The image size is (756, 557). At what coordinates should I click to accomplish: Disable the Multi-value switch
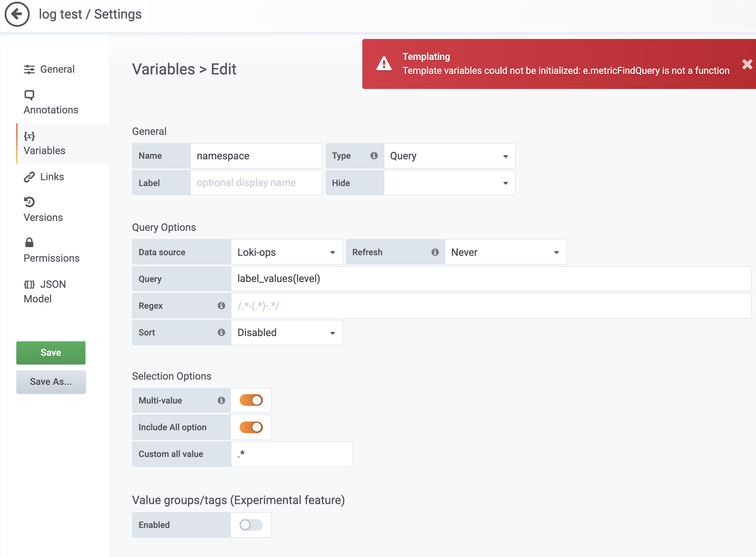point(251,400)
